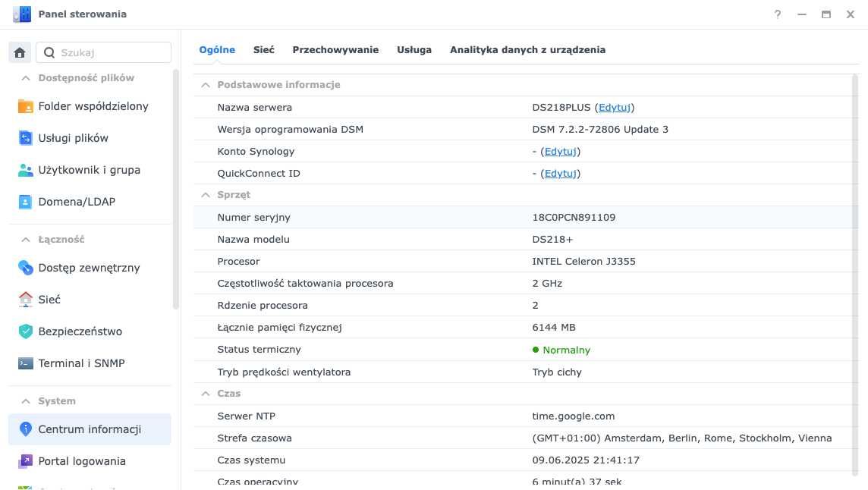Click Edytuj link for Nazwa serwera
Screen dimensions: 868x490
click(x=615, y=108)
